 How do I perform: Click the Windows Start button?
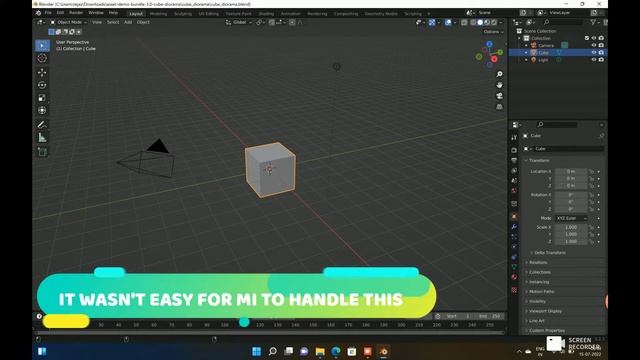point(256,351)
